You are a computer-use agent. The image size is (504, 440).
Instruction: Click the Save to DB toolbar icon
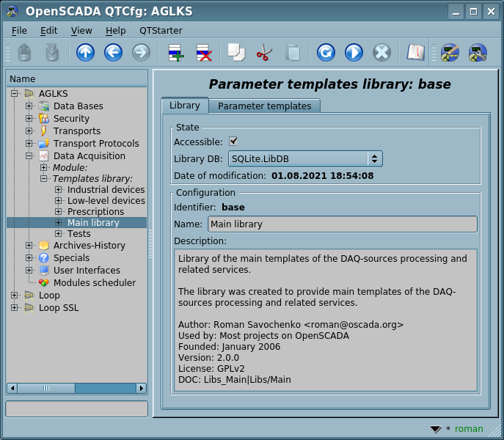tap(52, 53)
